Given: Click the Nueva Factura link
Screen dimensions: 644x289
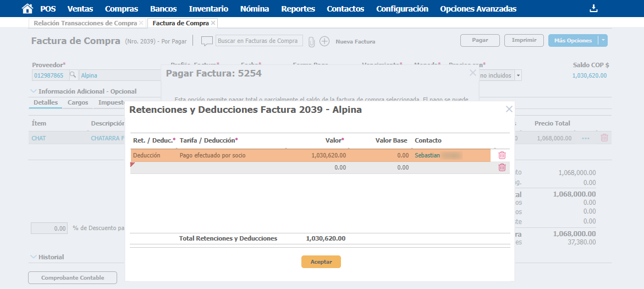Looking at the screenshot, I should point(355,41).
